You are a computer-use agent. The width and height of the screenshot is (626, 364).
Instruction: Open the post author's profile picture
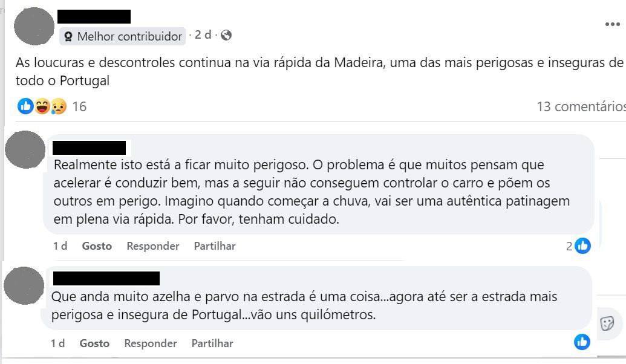tap(34, 26)
